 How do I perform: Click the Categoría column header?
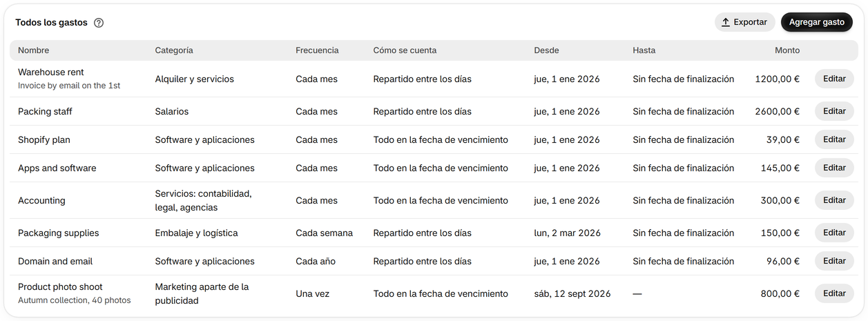[x=174, y=50]
